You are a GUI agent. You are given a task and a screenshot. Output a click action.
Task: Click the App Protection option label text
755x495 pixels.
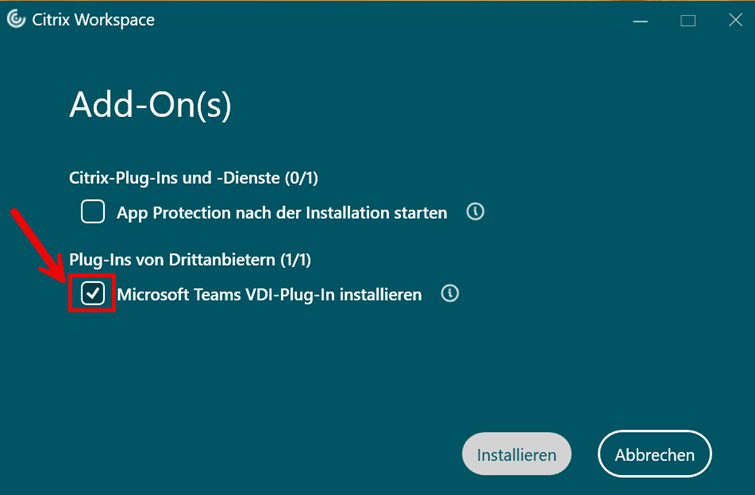(x=282, y=213)
